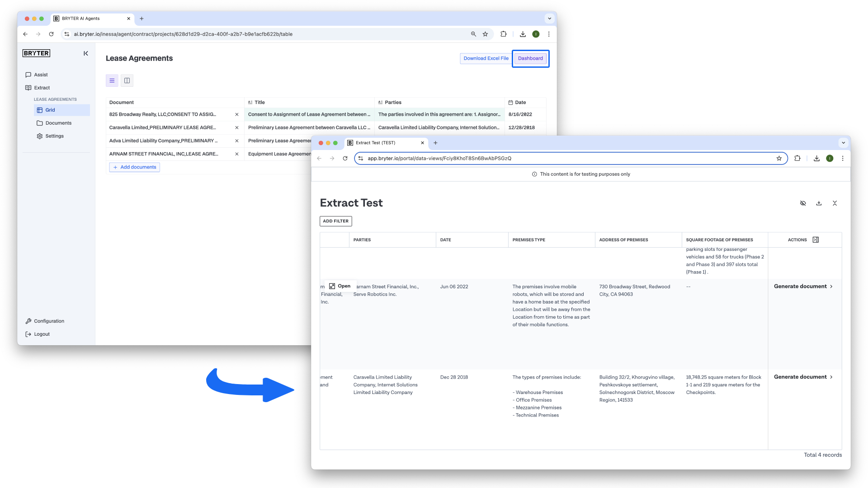The width and height of the screenshot is (868, 488).
Task: Open the Dashboard button
Action: coord(530,58)
